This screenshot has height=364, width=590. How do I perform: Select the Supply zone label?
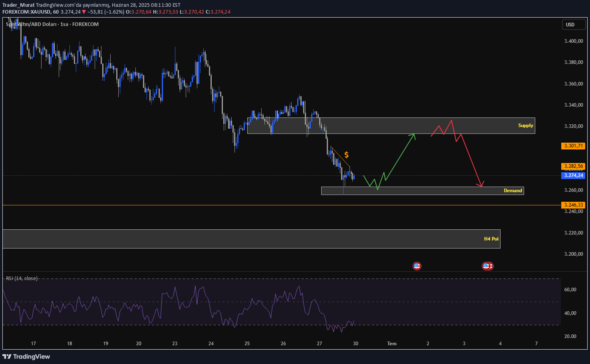coord(525,125)
